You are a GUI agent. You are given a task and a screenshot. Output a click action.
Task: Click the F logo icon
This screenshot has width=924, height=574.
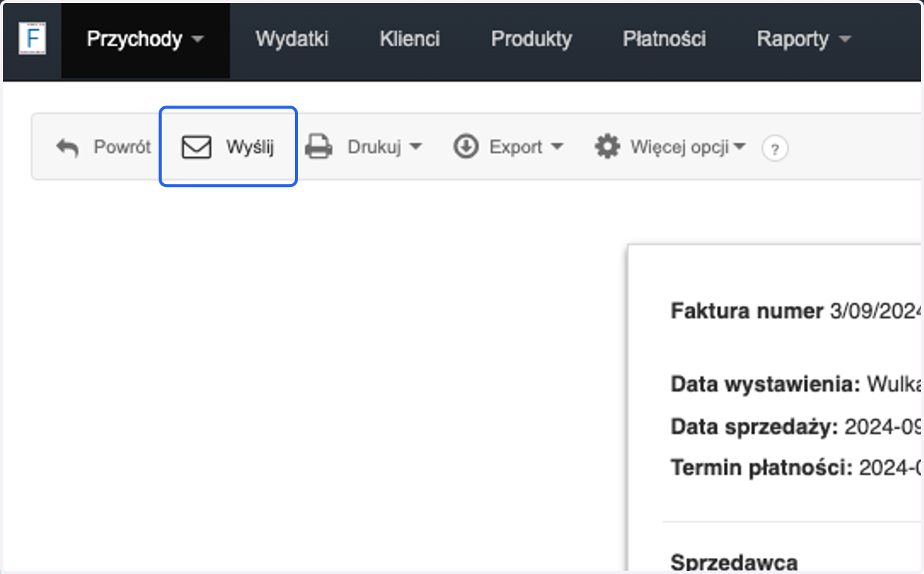(x=32, y=39)
